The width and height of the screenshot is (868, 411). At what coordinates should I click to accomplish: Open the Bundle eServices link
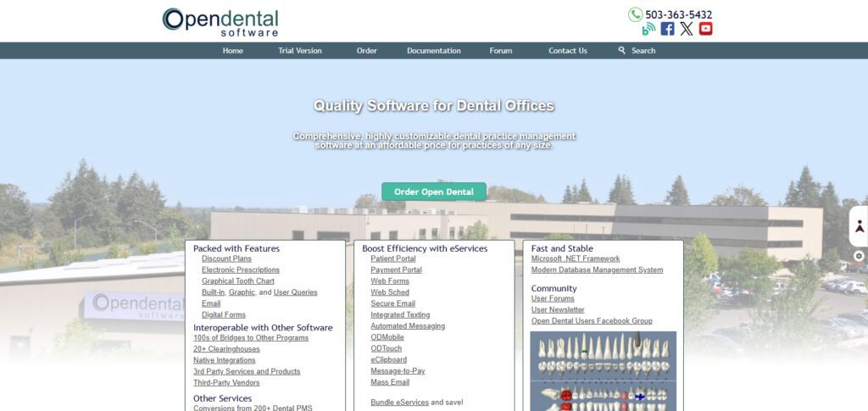(x=400, y=403)
